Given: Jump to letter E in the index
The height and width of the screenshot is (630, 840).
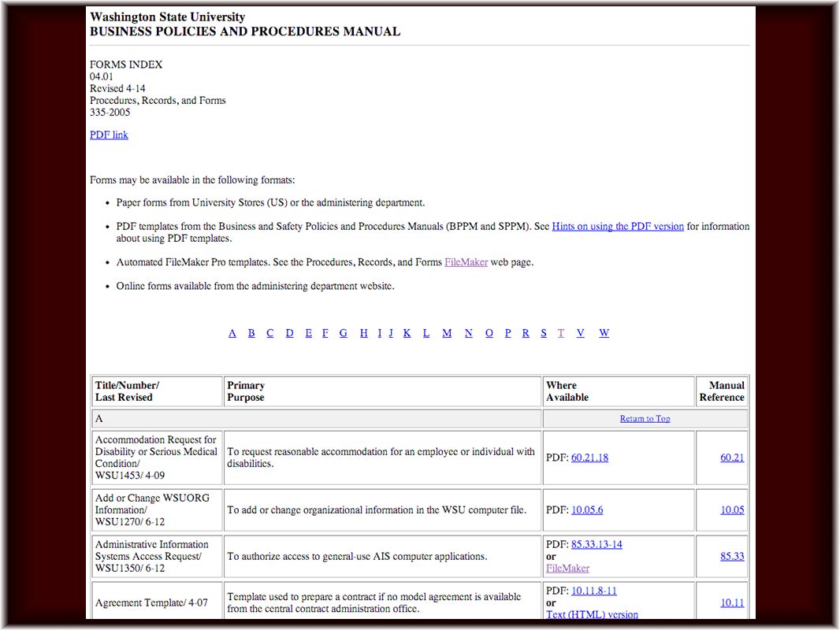Looking at the screenshot, I should pyautogui.click(x=309, y=333).
